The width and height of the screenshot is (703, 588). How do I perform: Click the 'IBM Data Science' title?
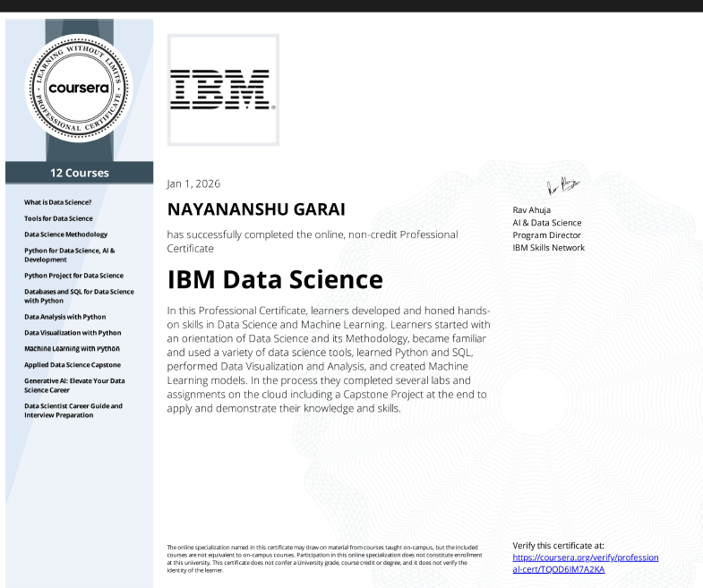click(x=275, y=279)
